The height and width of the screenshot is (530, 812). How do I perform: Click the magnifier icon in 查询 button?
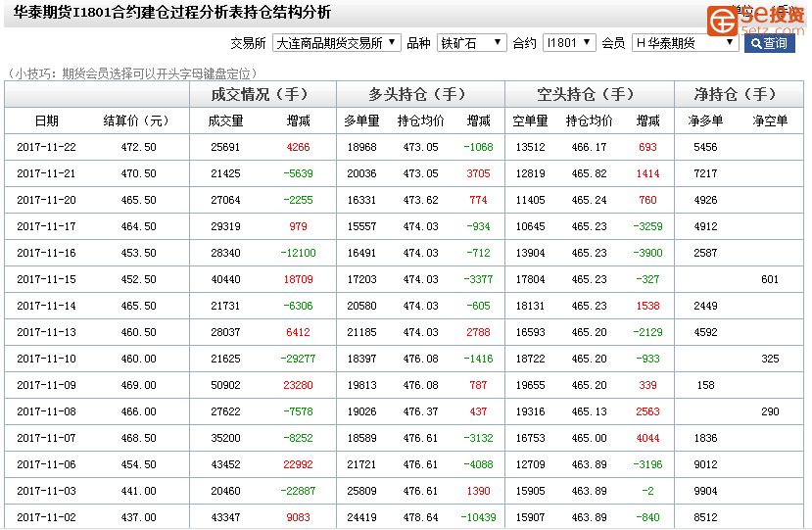[x=756, y=43]
